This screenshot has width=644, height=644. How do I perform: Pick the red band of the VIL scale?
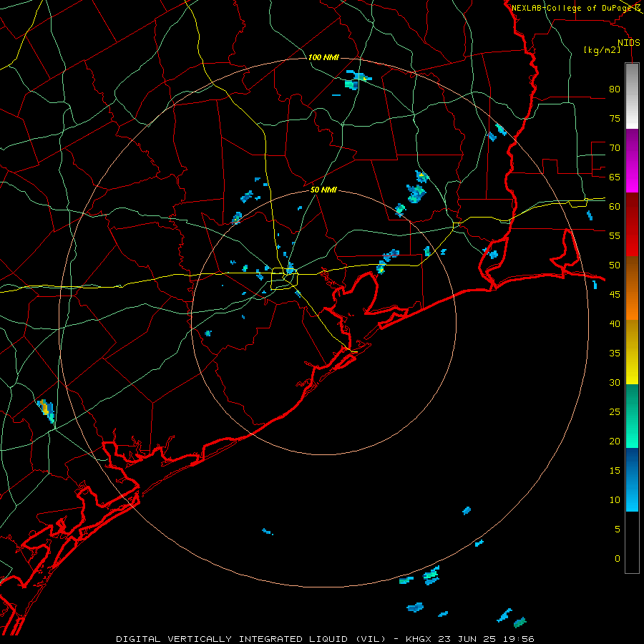tap(632, 225)
